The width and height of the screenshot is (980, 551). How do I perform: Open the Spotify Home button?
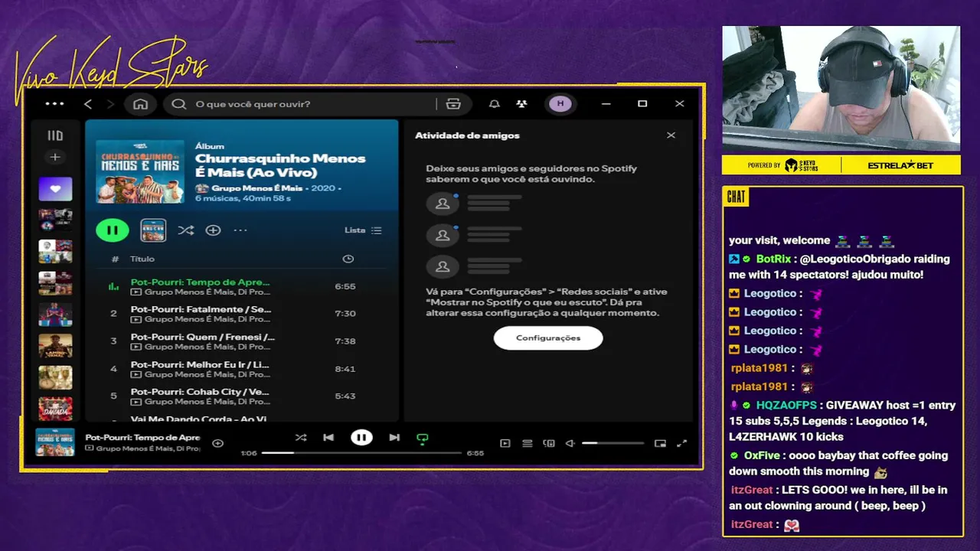point(140,104)
